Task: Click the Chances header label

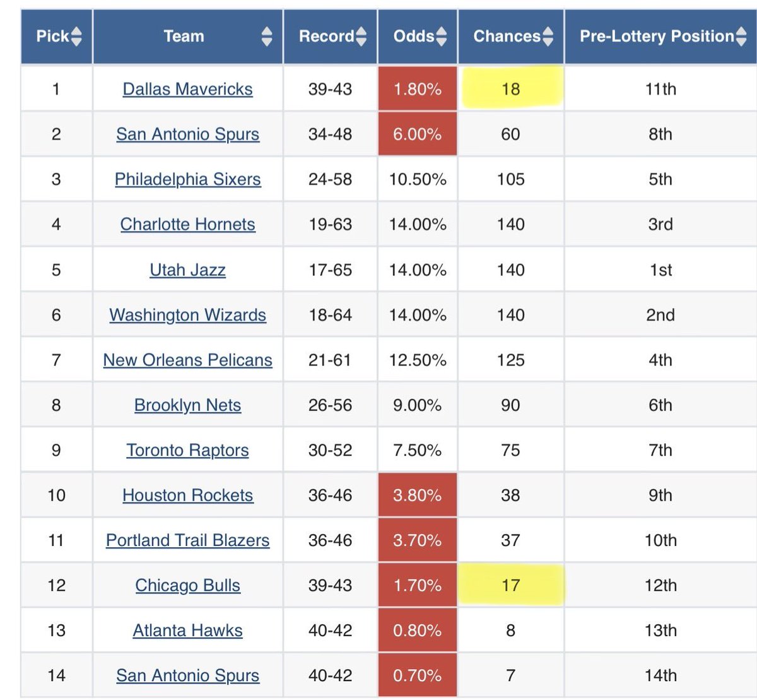Action: click(507, 37)
